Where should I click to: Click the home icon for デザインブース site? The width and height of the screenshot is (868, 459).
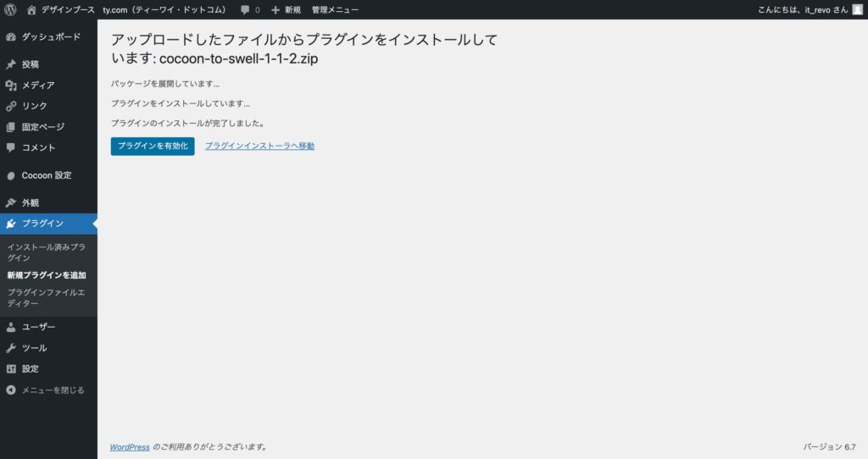31,9
